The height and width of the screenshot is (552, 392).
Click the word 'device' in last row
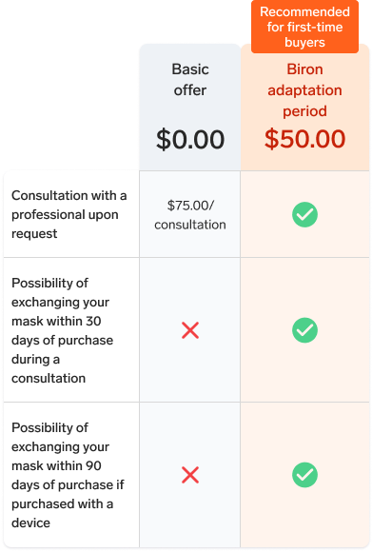30,522
